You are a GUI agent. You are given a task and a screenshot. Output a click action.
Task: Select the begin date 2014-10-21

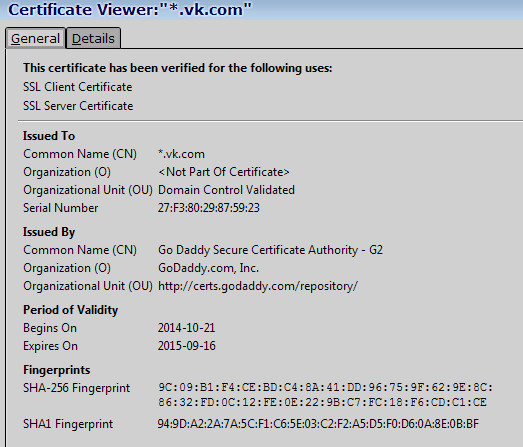tap(186, 328)
